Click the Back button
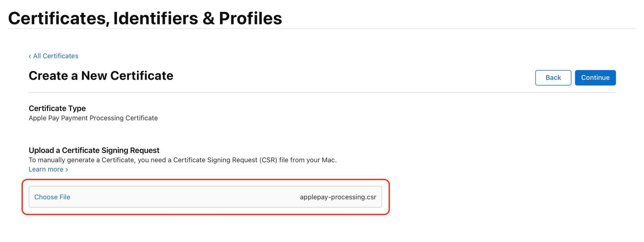 (x=553, y=77)
